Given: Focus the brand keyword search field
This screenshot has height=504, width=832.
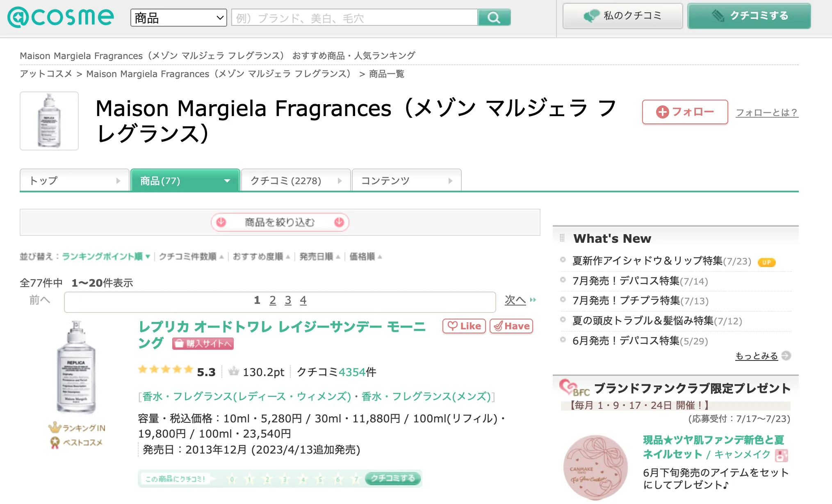Looking at the screenshot, I should pos(355,18).
